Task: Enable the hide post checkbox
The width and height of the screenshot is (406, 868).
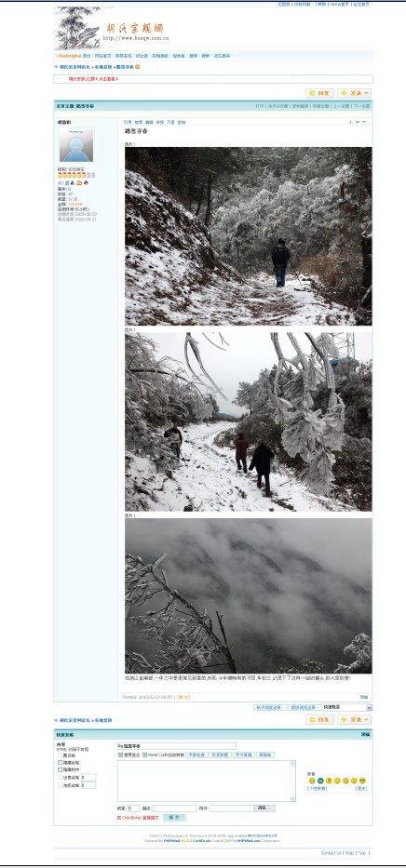Action: 61,762
